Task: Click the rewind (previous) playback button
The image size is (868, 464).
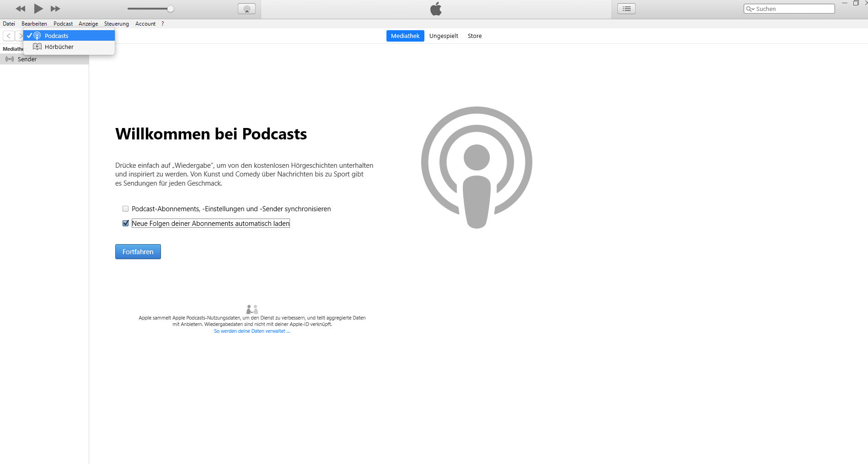Action: (21, 9)
